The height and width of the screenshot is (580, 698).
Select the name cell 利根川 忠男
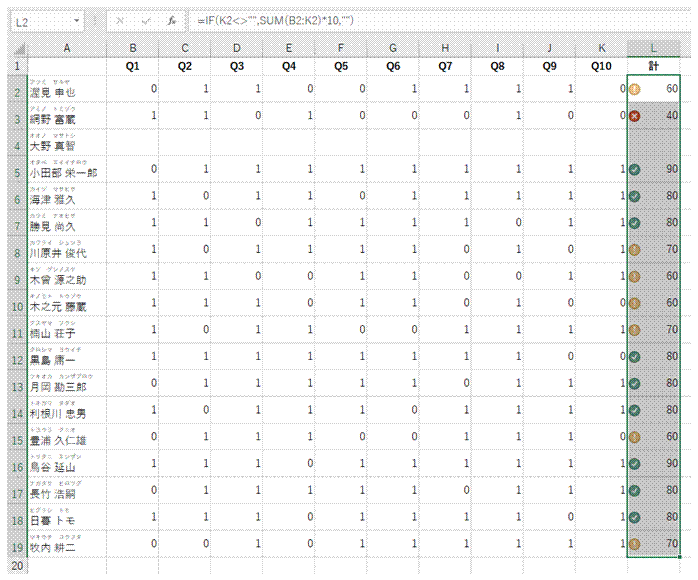(67, 410)
